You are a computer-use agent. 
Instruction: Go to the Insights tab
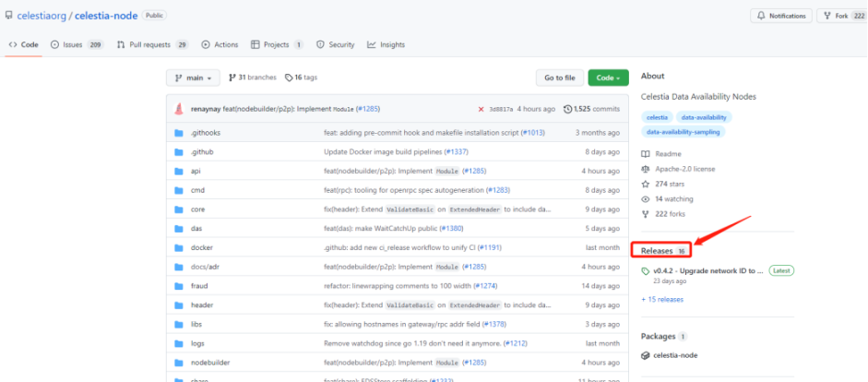pos(386,44)
